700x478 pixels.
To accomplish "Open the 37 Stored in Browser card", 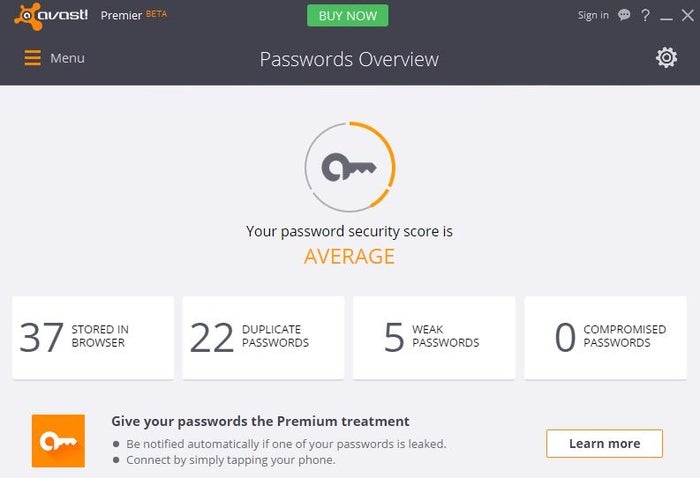I will [93, 337].
